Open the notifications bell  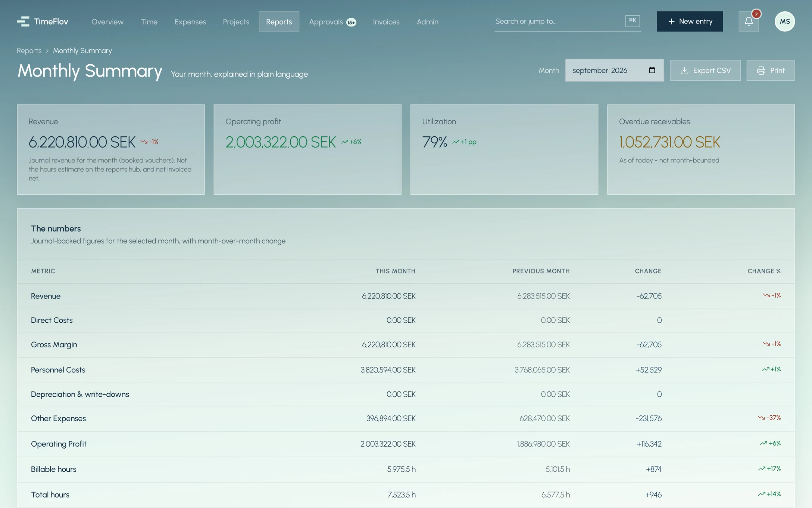pos(749,21)
